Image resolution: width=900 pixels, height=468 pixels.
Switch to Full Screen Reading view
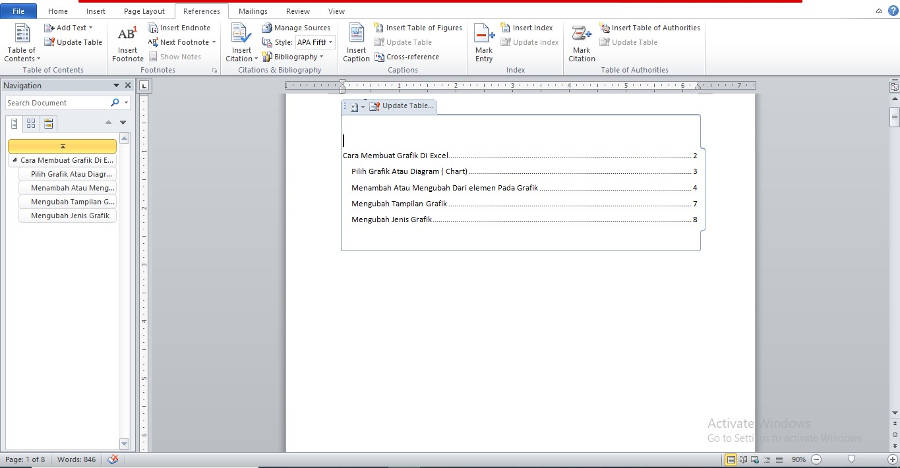click(743, 459)
